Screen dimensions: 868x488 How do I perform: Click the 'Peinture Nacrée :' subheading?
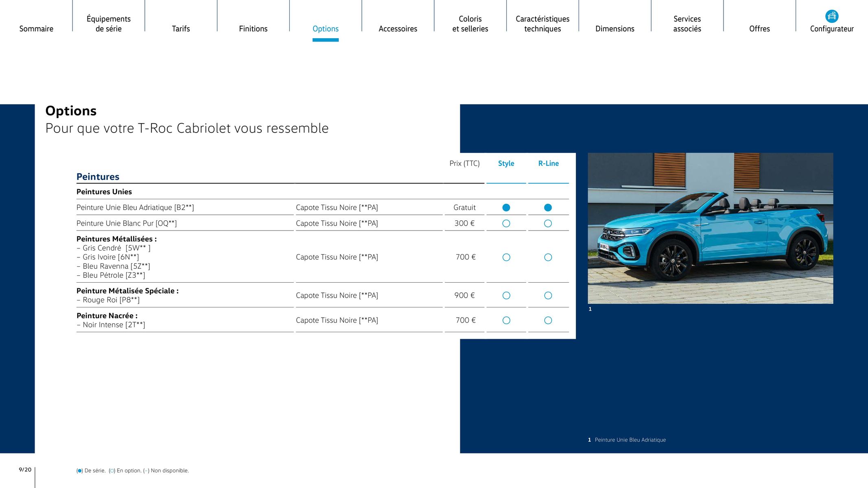107,316
